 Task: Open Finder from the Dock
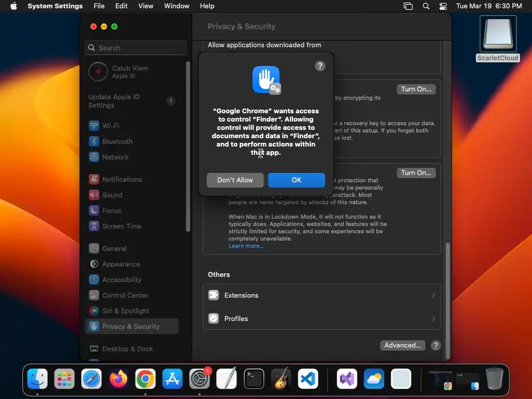[x=37, y=378]
